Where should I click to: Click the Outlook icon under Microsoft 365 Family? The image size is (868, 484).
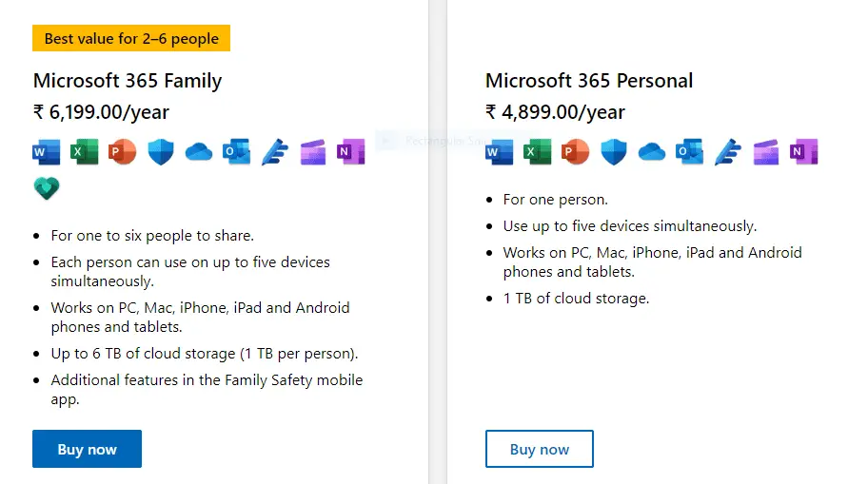(236, 151)
